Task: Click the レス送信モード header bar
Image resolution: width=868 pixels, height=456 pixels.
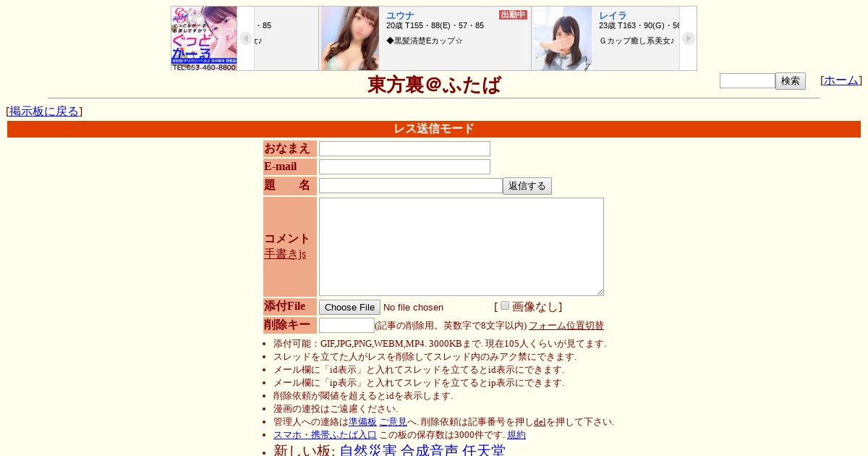Action: 434,129
